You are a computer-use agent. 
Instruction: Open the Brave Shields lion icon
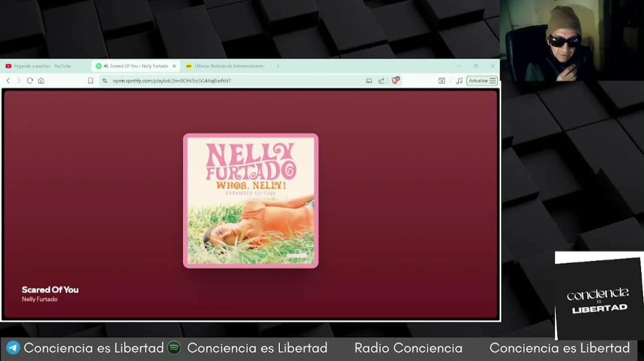pyautogui.click(x=395, y=81)
